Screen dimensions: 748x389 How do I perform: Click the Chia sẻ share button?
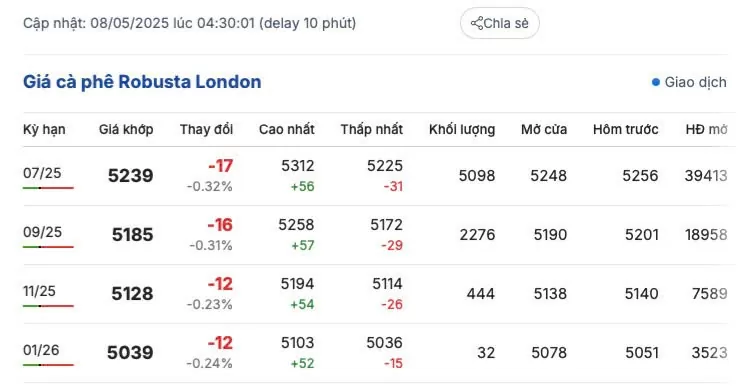pyautogui.click(x=499, y=23)
